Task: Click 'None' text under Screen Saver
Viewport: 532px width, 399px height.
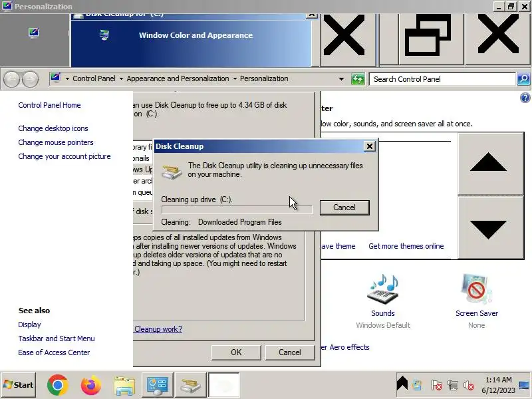Action: pyautogui.click(x=477, y=325)
